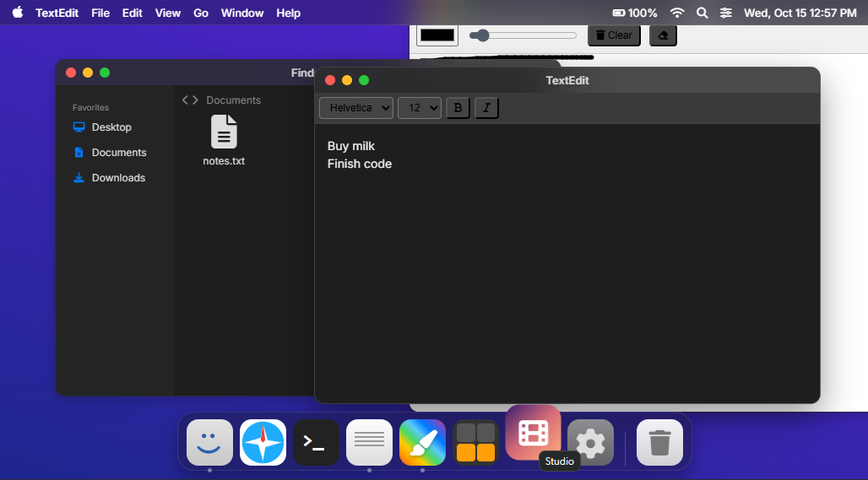Viewport: 868px width, 480px height.
Task: Click the Documents path label in Finder
Action: click(x=234, y=100)
